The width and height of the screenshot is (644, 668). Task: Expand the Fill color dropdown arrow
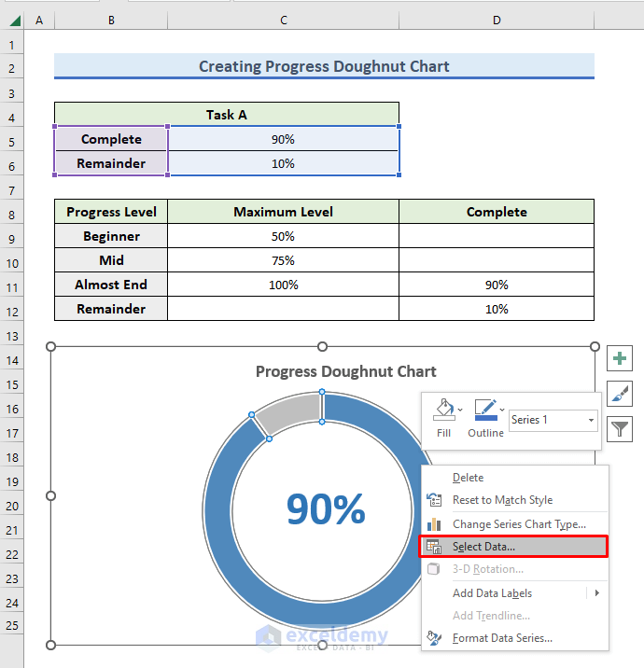pyautogui.click(x=460, y=410)
